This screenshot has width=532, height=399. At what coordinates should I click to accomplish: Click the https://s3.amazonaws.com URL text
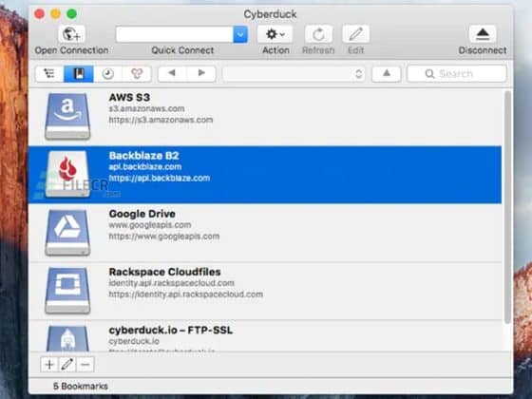pos(161,120)
